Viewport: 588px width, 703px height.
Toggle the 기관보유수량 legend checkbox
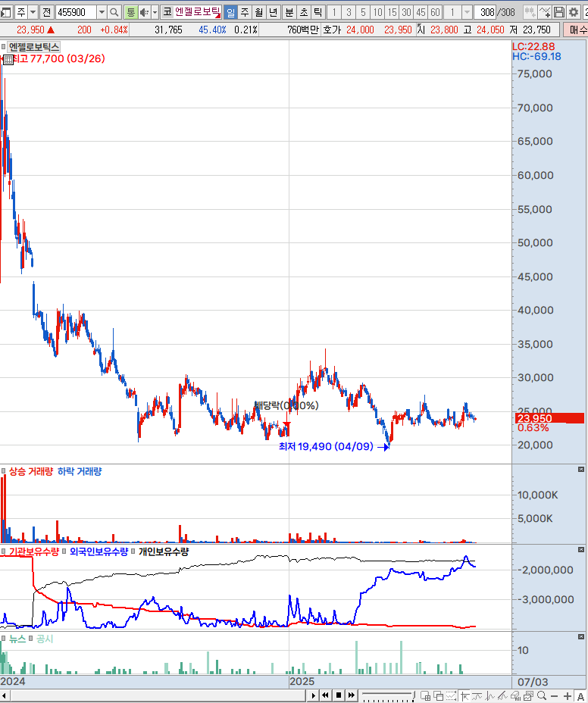[x=4, y=551]
